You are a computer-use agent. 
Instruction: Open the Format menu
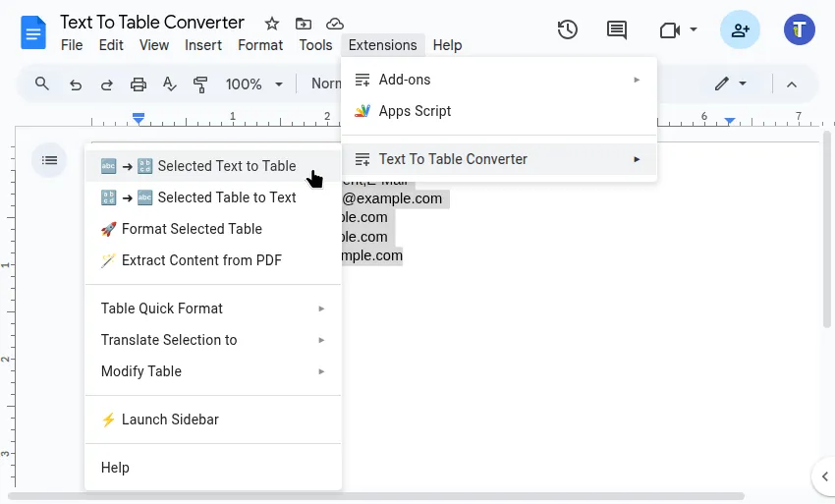click(260, 45)
